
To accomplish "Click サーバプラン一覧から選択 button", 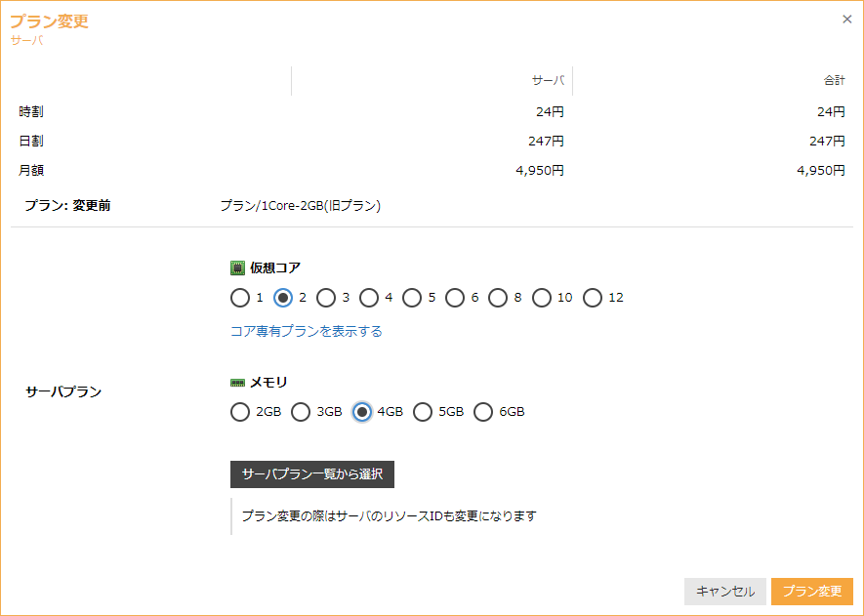I will [x=312, y=474].
